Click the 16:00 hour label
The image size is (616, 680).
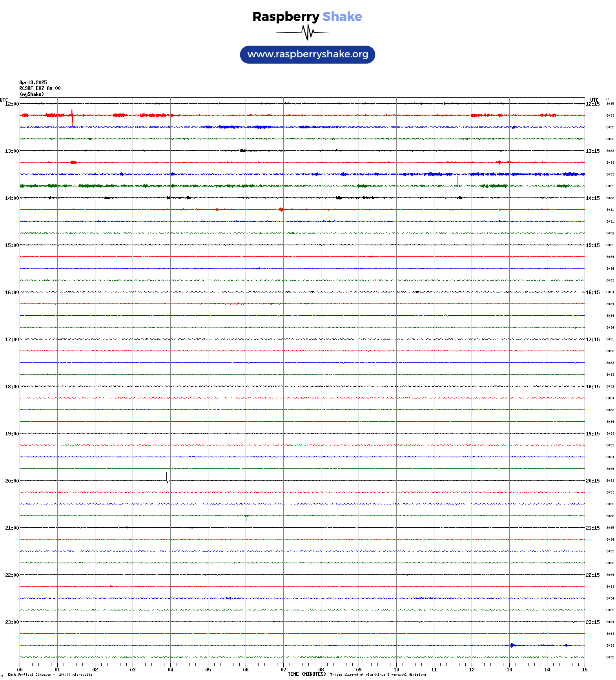[12, 292]
